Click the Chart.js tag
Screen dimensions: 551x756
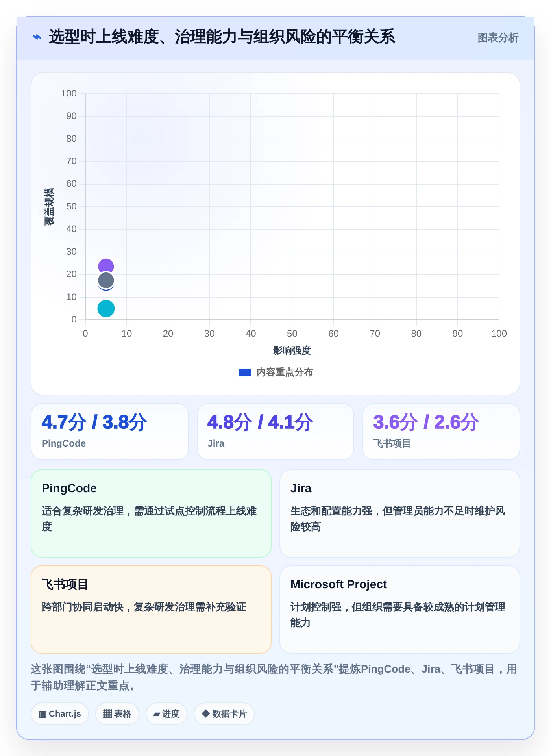coord(60,714)
